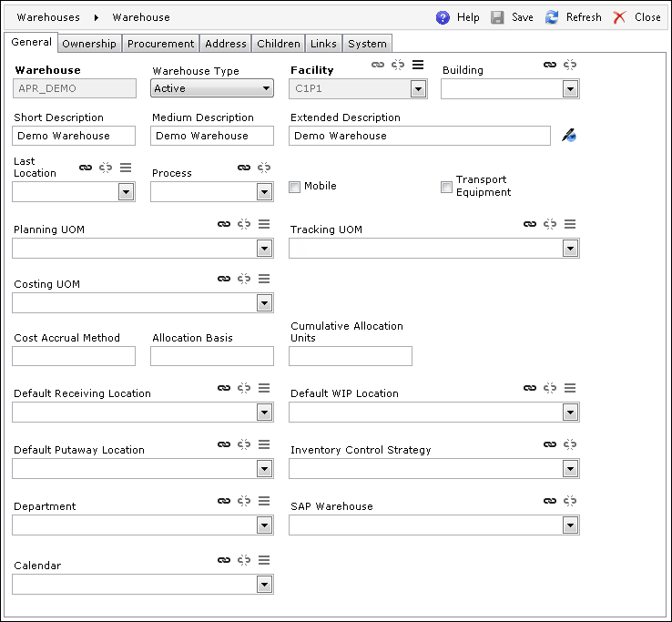The width and height of the screenshot is (672, 622).
Task: Open the Last Location dropdown
Action: tap(126, 192)
